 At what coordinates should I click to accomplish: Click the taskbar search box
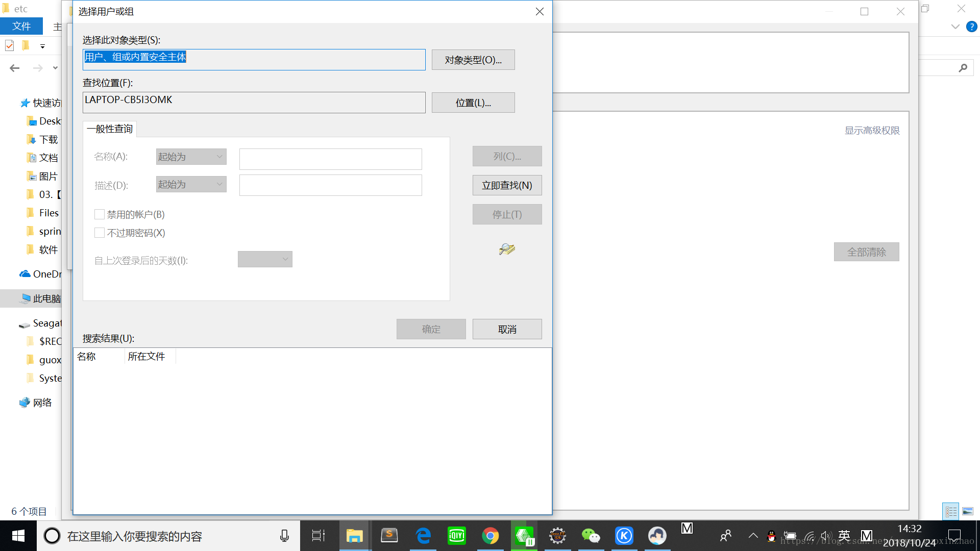click(x=168, y=536)
